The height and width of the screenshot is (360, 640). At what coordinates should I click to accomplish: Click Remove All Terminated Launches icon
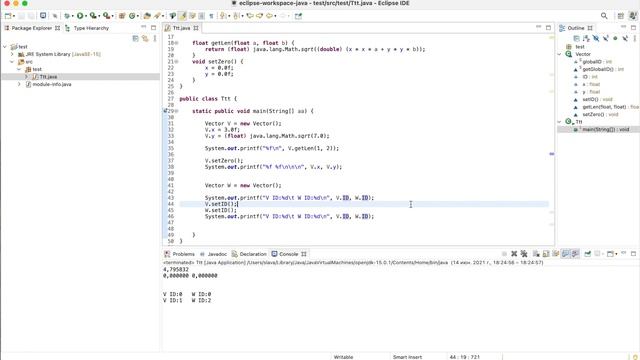click(524, 254)
